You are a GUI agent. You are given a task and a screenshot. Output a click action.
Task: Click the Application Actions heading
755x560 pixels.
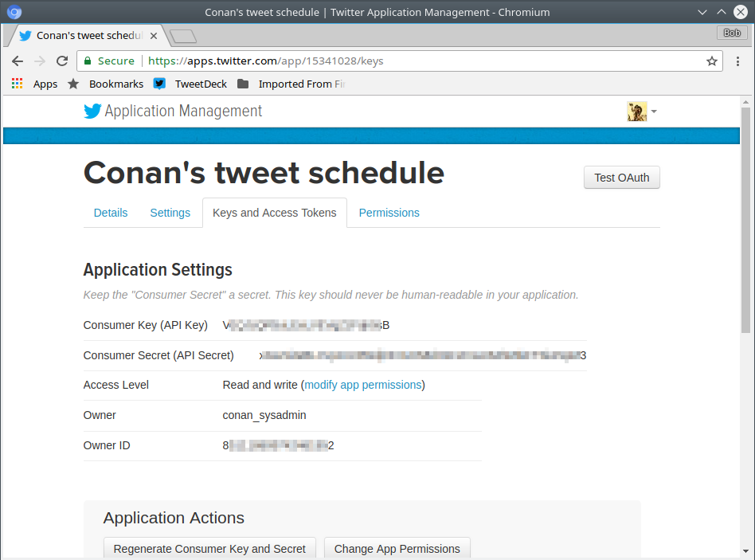tap(174, 518)
